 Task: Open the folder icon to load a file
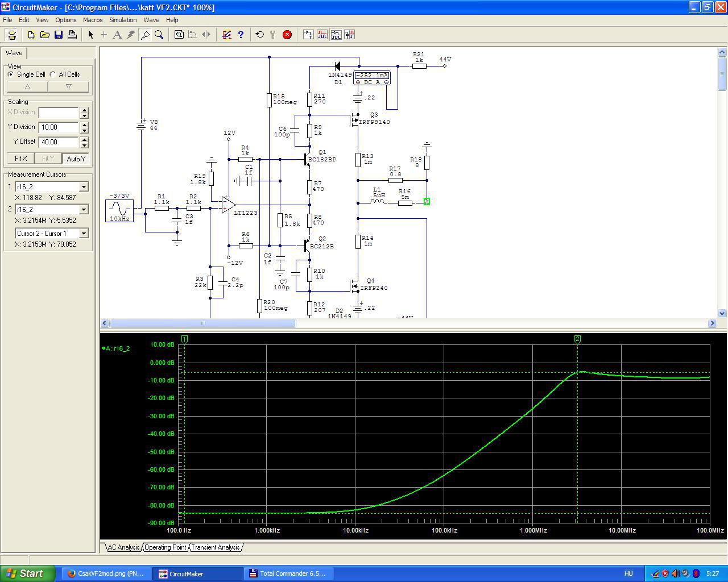[x=45, y=35]
